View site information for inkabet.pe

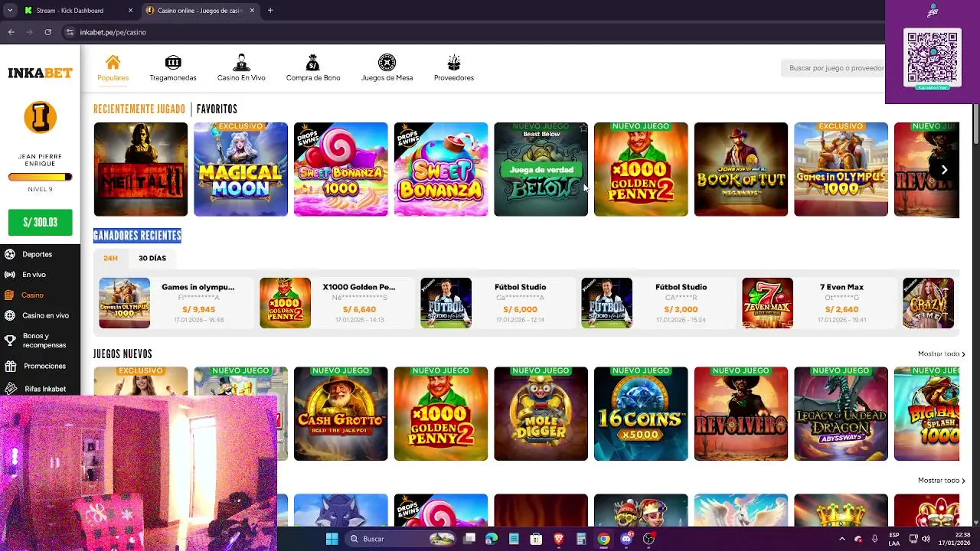tap(70, 32)
